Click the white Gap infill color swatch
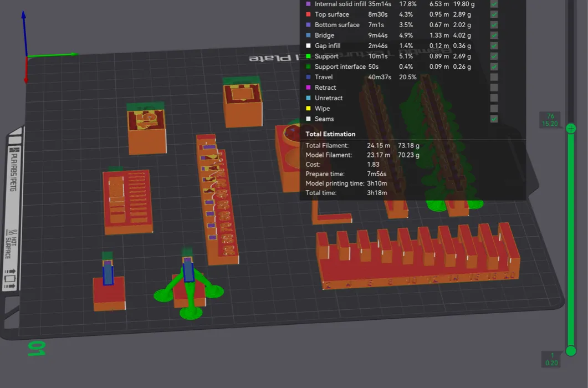 (308, 46)
